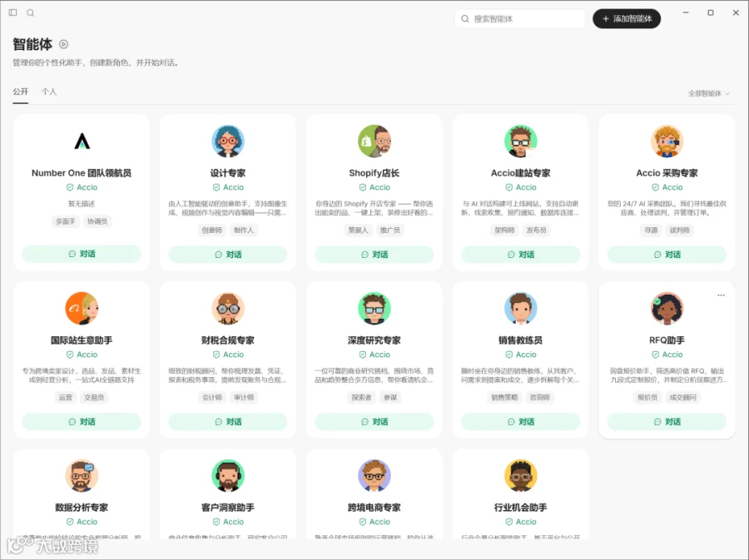
Task: Click the 运营 tag on 国际站生意助手 card
Action: tap(66, 397)
